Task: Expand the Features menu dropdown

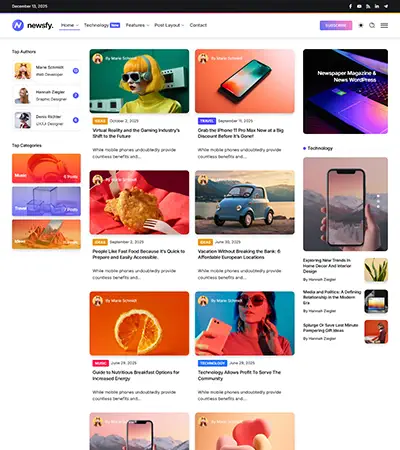Action: pos(137,25)
